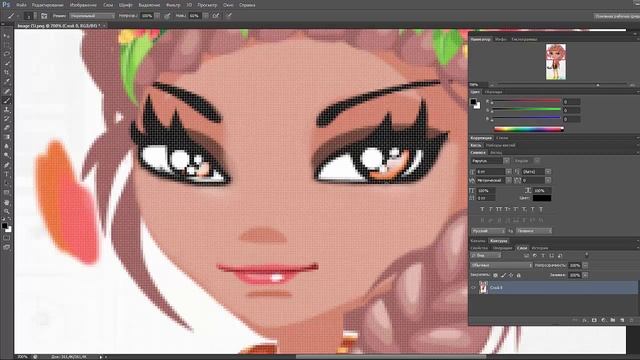The image size is (640, 360).
Task: Open the layer blend mode dropdown
Action: tap(501, 265)
